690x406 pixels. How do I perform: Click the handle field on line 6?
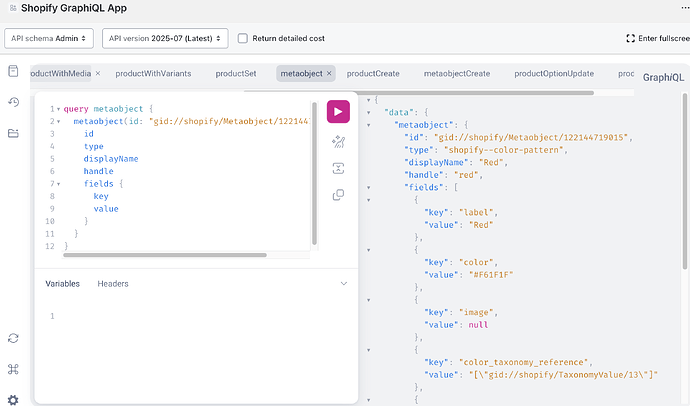pyautogui.click(x=99, y=171)
